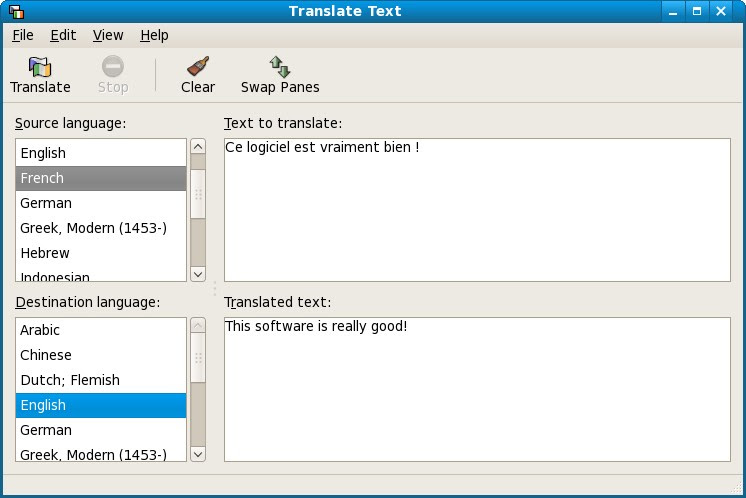The image size is (746, 498).
Task: Click the Source language label
Action: click(70, 123)
